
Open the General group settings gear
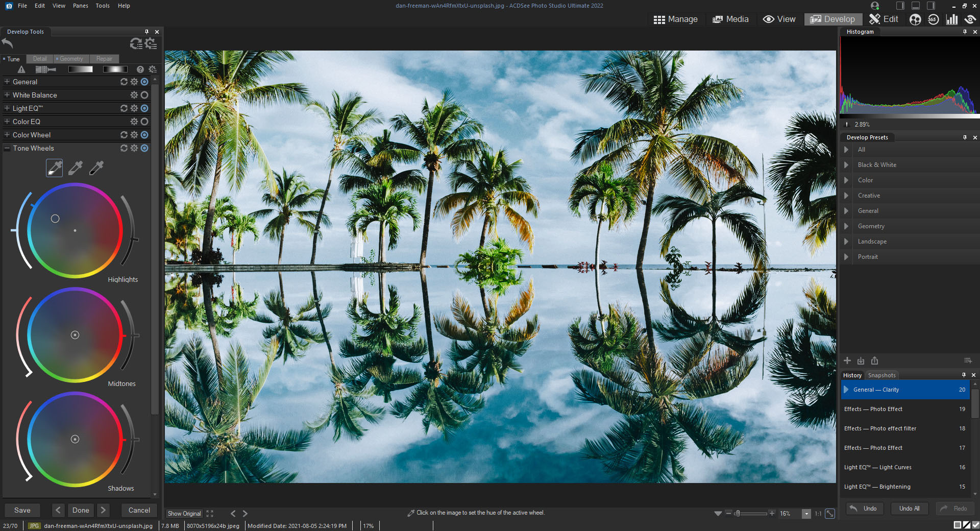point(134,82)
